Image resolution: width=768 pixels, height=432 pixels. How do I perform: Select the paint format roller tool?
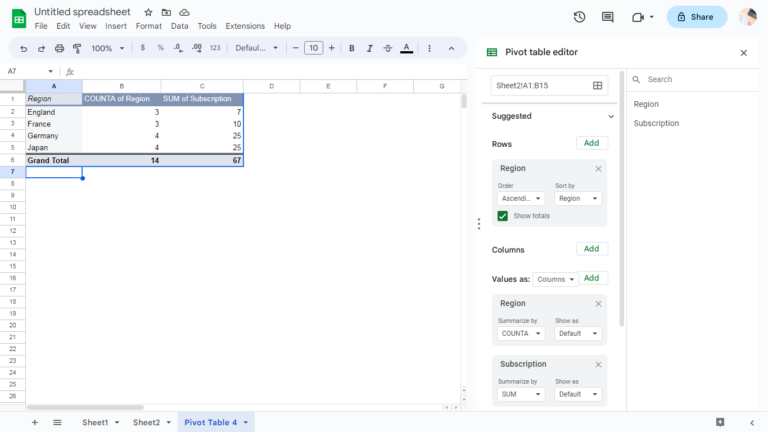click(77, 48)
